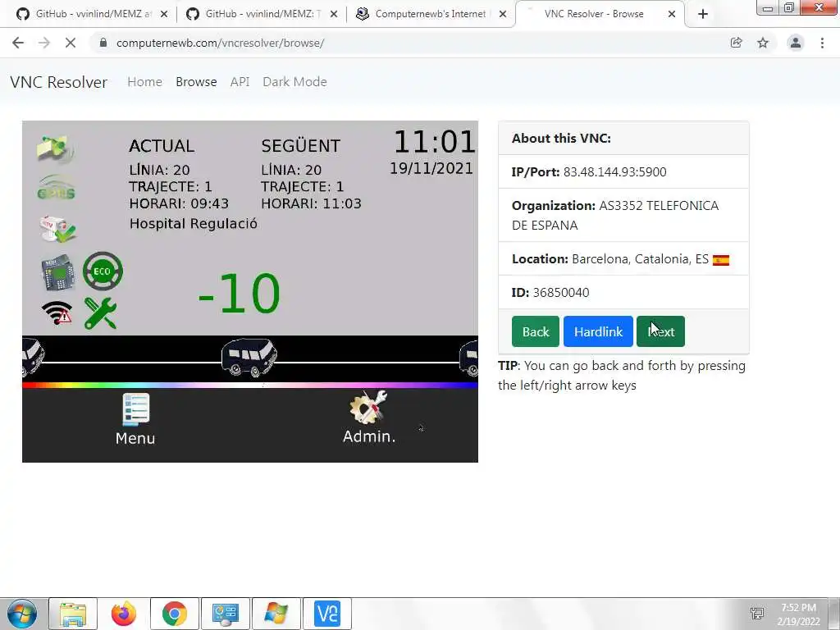The width and height of the screenshot is (840, 630).
Task: Click Location Barcelona, Catalonia, ES text
Action: point(610,259)
